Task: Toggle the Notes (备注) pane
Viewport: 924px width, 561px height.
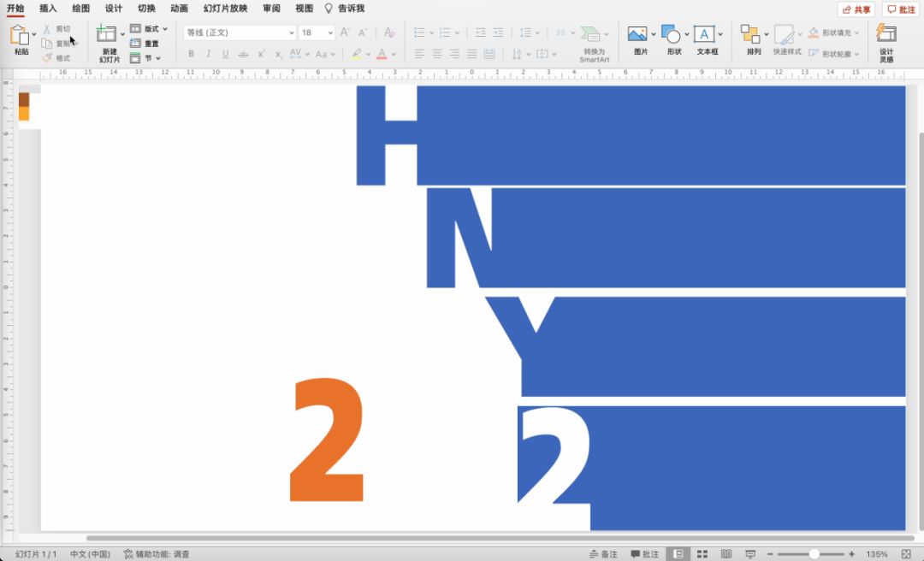Action: (603, 554)
